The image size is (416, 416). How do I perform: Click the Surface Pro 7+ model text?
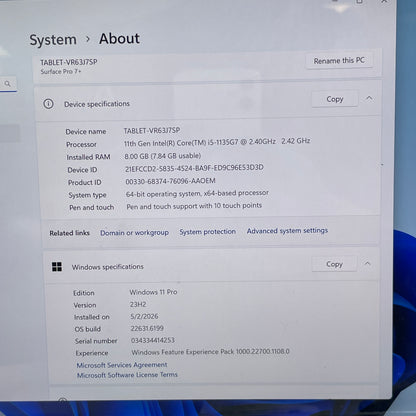tap(61, 71)
